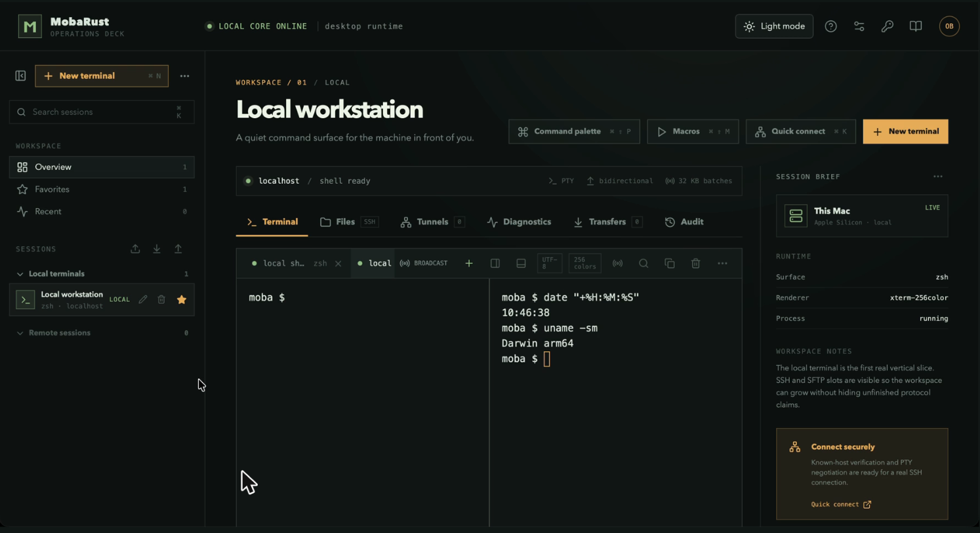Clear terminal with the trash icon

695,263
